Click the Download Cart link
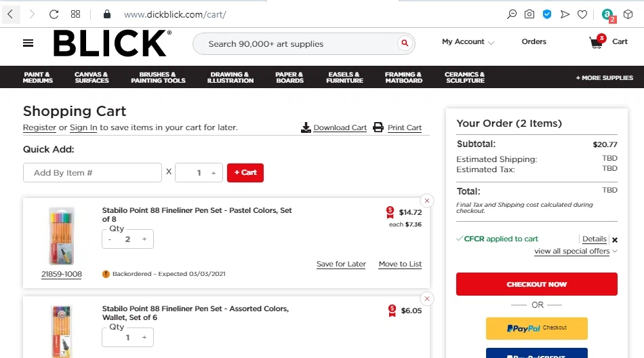This screenshot has width=644, height=358. pos(340,128)
